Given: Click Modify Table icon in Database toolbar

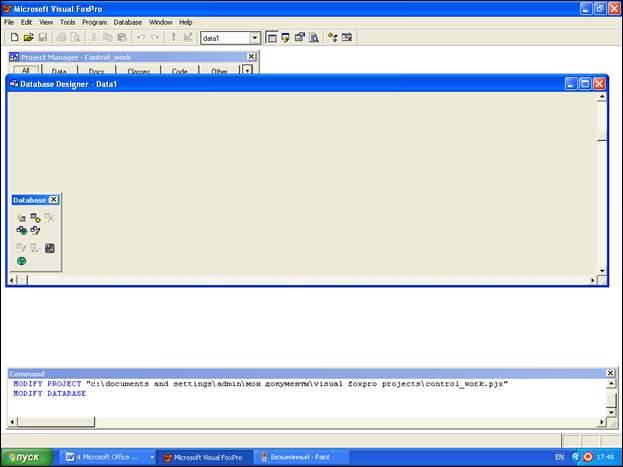Looking at the screenshot, I should click(21, 248).
